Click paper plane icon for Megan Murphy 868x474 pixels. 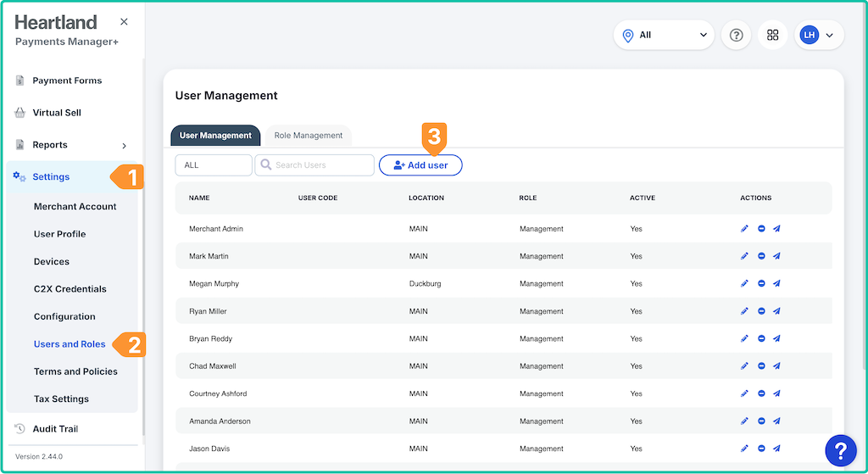(776, 283)
